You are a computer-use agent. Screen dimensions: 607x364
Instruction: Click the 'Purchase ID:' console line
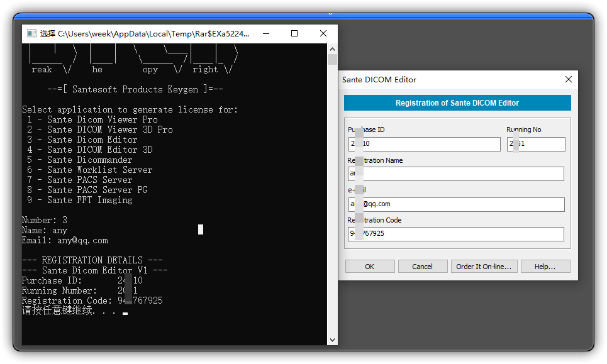pyautogui.click(x=82, y=280)
